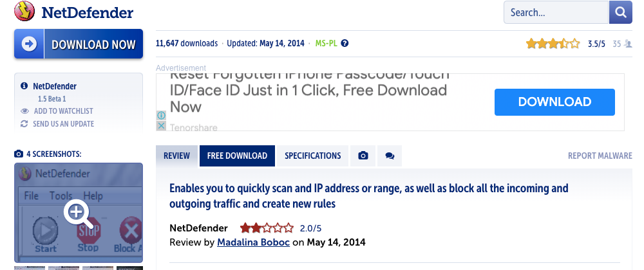Click the 11,647 downloads text
The height and width of the screenshot is (270, 644).
(187, 43)
